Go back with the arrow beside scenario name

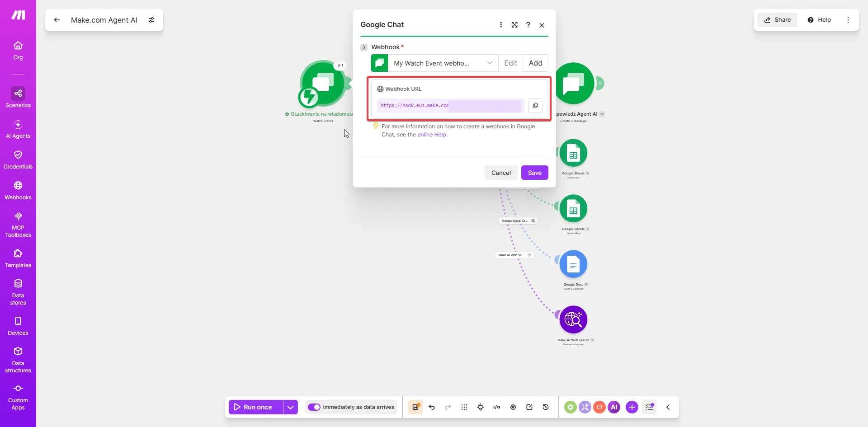[x=57, y=20]
